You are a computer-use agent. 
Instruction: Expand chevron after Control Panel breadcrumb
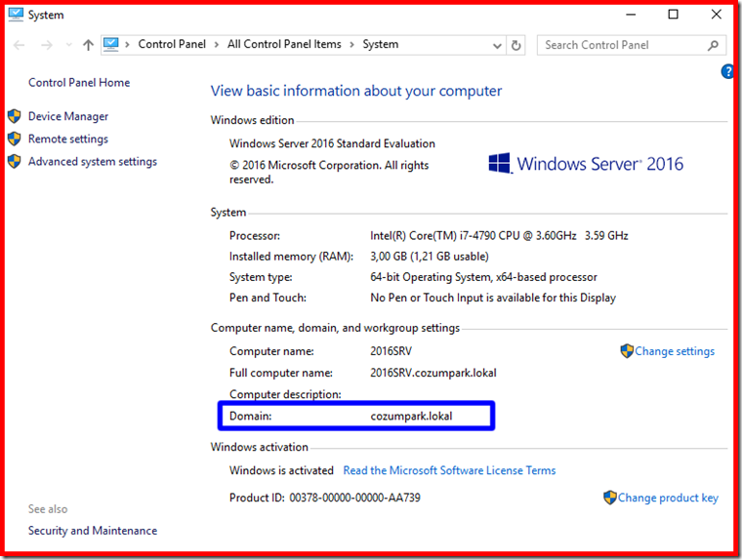coord(217,45)
